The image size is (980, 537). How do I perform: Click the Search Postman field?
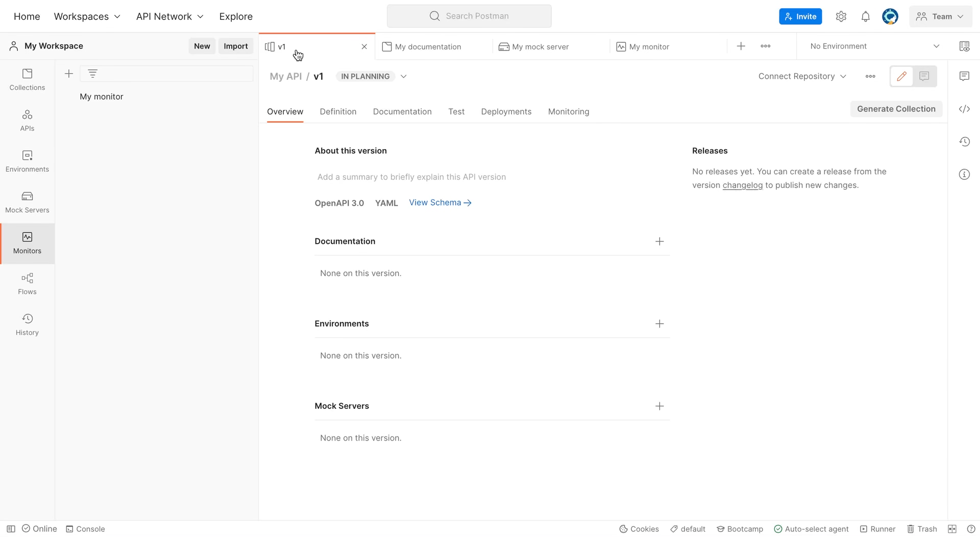click(x=469, y=16)
